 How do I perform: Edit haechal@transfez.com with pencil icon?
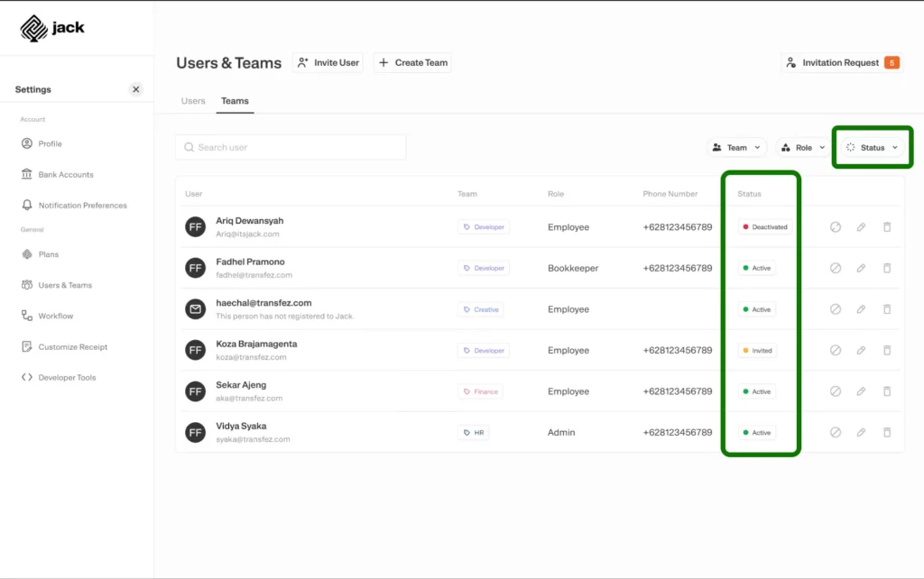[861, 309]
